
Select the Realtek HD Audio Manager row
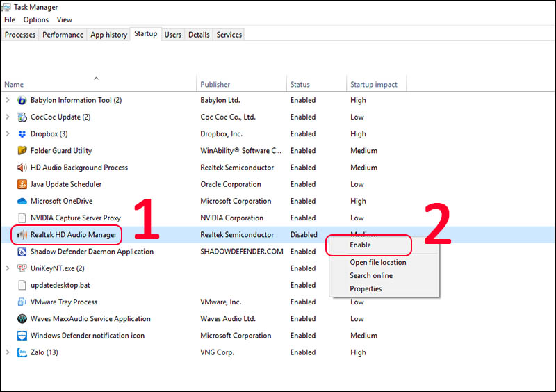click(277, 235)
